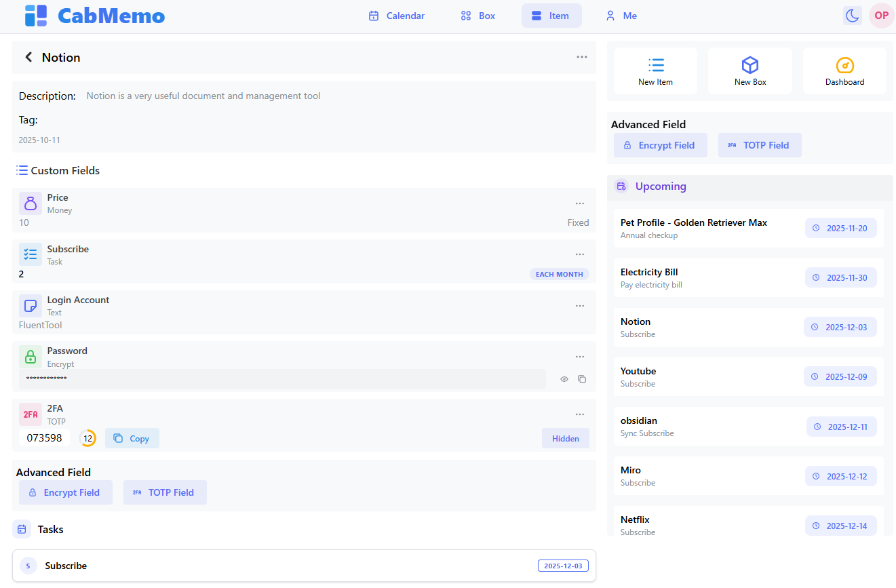Click the TOTP countdown timer circle
Screen dimensions: 896x588
click(x=87, y=438)
